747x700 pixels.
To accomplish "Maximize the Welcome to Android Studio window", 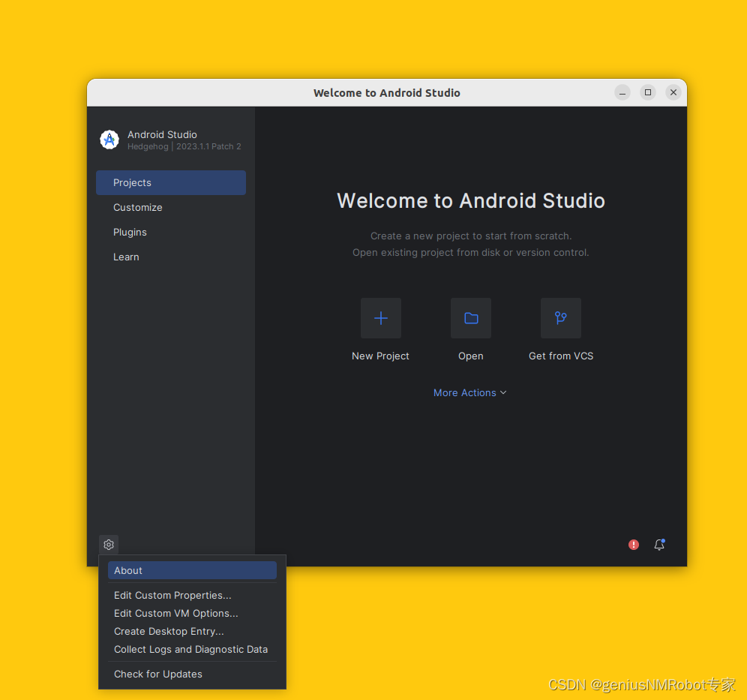I will click(648, 92).
